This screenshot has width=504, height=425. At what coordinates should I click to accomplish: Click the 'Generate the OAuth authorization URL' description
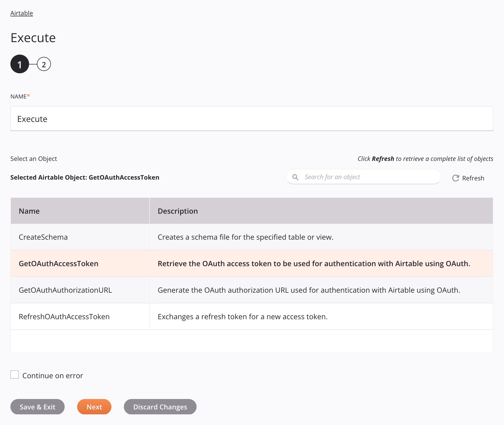tap(309, 290)
